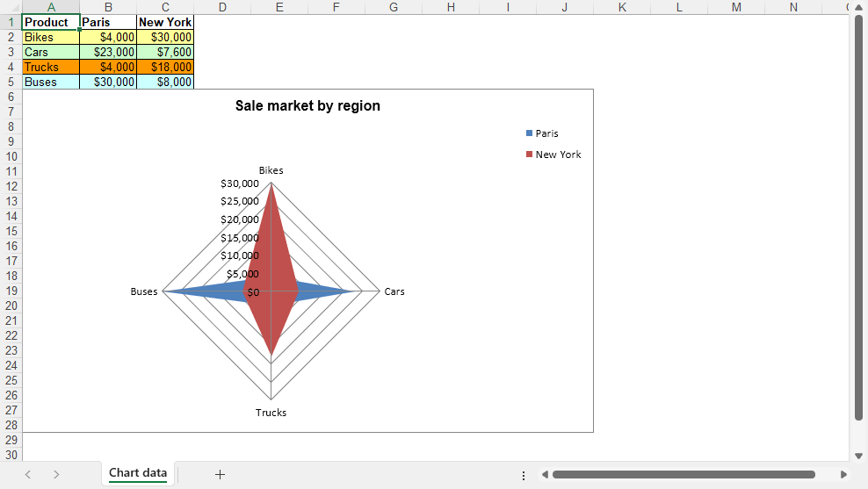Click the horizontal scrollbar thumb
The image size is (868, 489).
point(684,475)
